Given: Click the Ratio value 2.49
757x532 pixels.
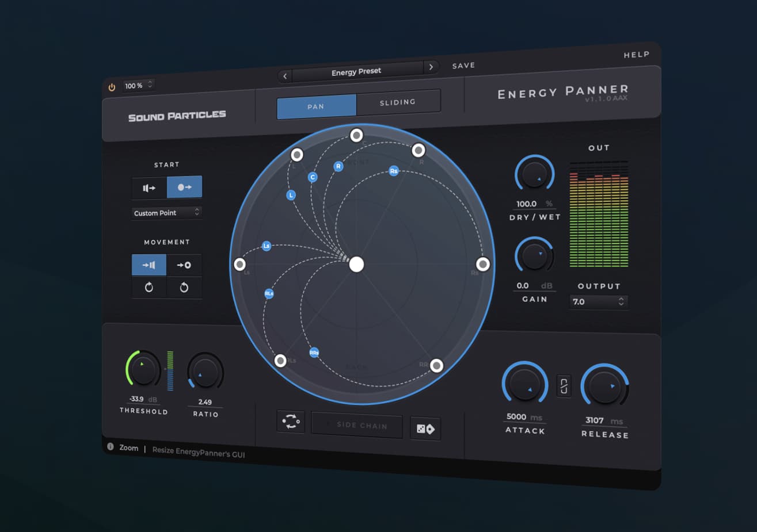Looking at the screenshot, I should (x=205, y=402).
